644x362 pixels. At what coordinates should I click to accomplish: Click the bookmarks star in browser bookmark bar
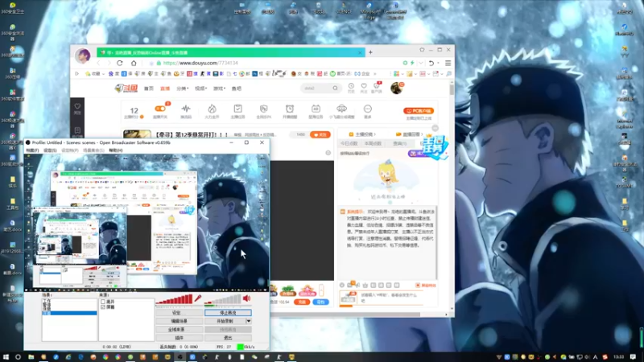[88, 74]
